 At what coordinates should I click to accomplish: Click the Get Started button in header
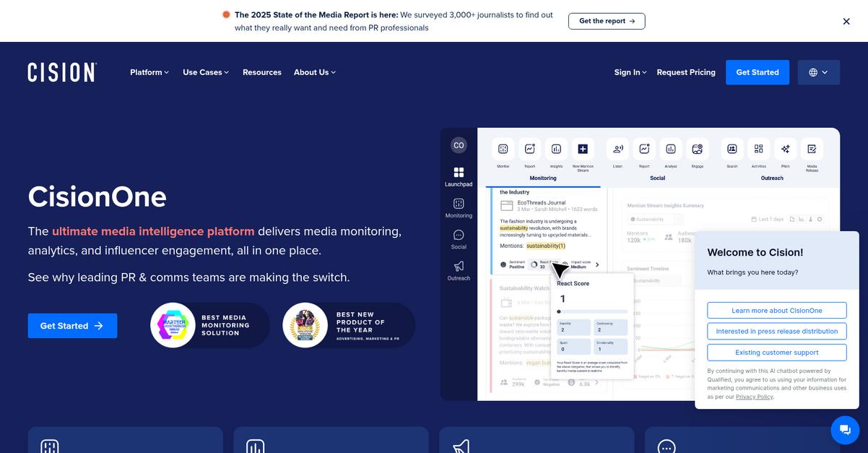(758, 72)
